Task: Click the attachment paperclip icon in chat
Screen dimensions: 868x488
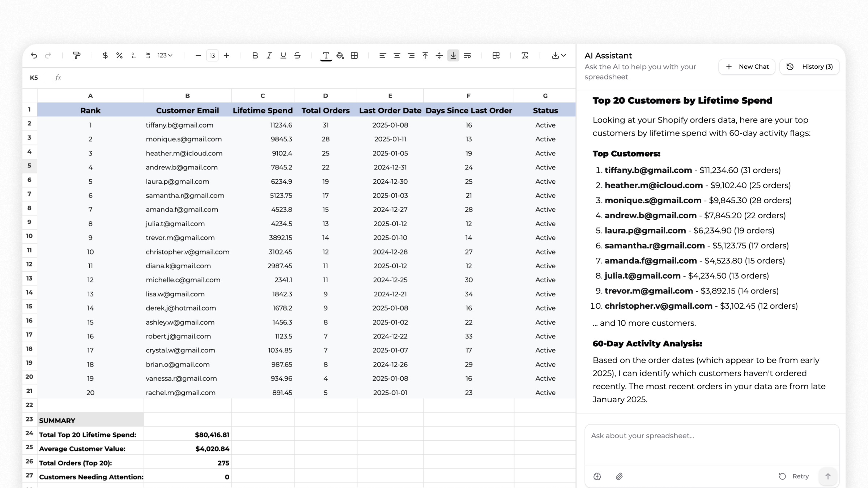Action: pos(619,476)
